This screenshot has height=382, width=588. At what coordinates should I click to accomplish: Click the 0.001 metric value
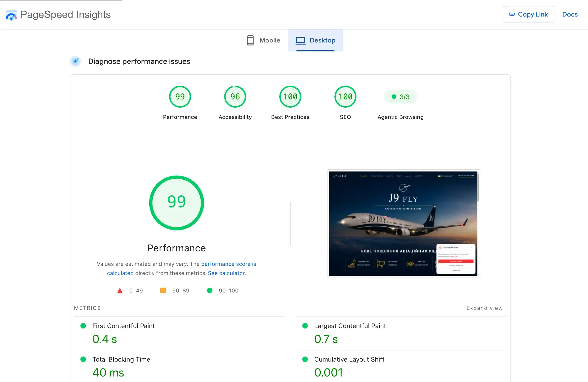pyautogui.click(x=328, y=373)
